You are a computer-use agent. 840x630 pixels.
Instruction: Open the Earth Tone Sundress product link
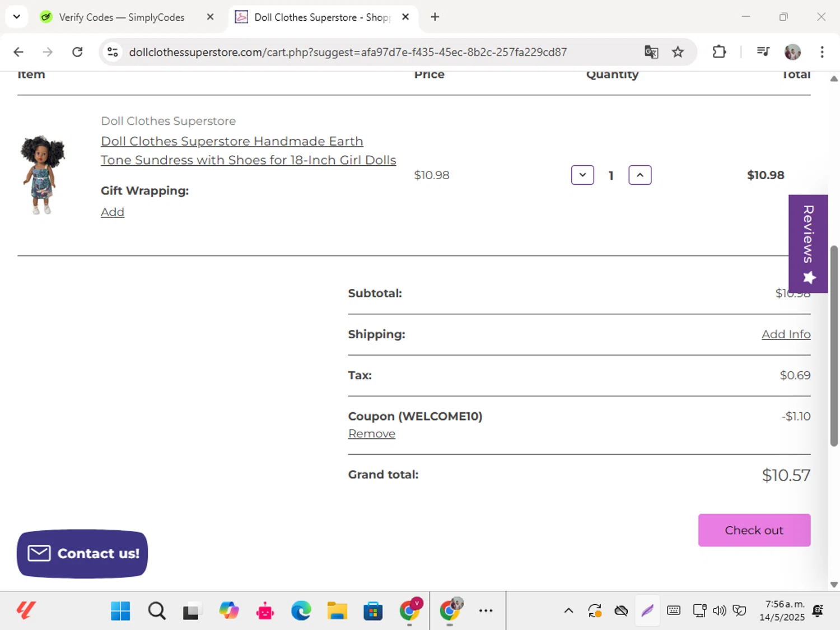[x=248, y=151]
